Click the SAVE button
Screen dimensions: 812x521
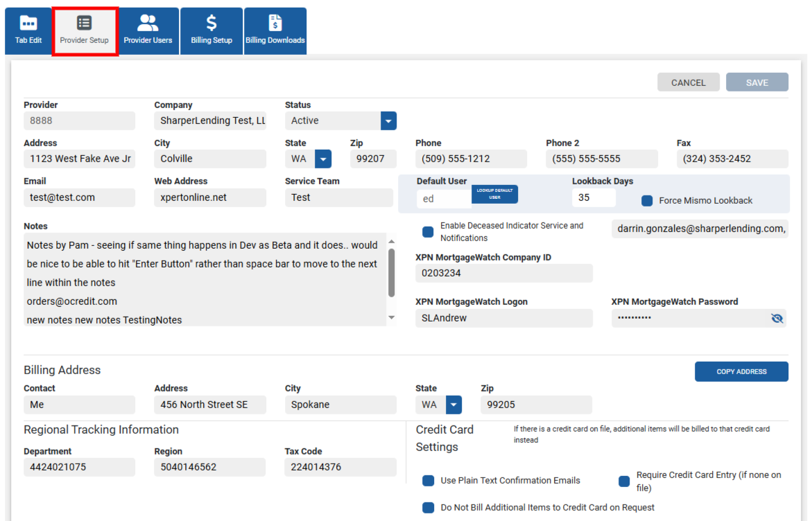click(x=757, y=82)
